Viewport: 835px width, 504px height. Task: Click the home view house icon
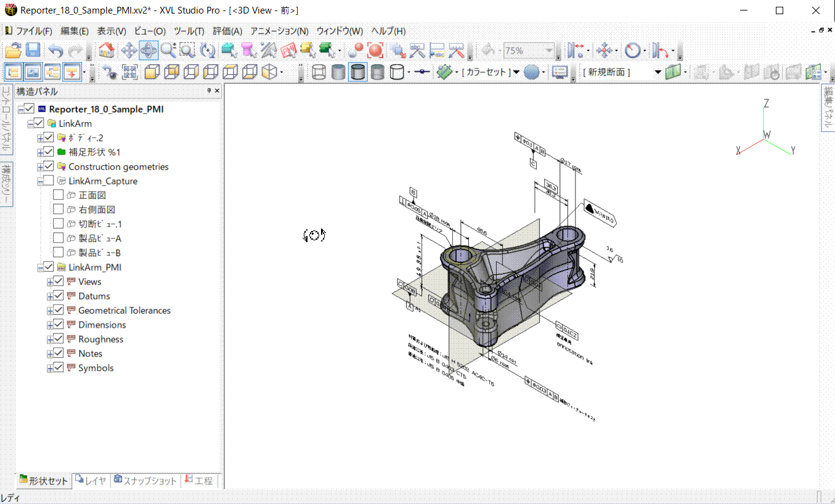tap(107, 51)
